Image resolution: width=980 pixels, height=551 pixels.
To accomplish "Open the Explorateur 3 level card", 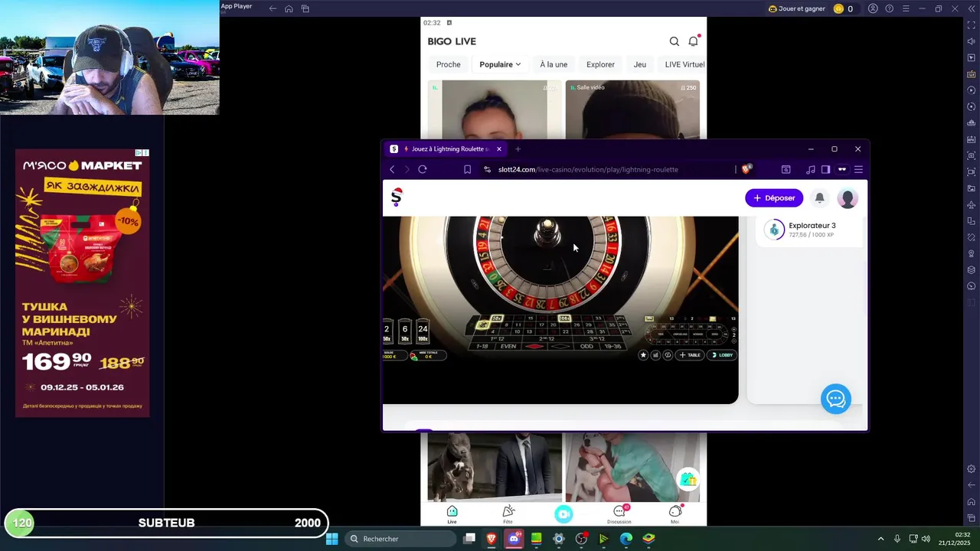I will [809, 230].
